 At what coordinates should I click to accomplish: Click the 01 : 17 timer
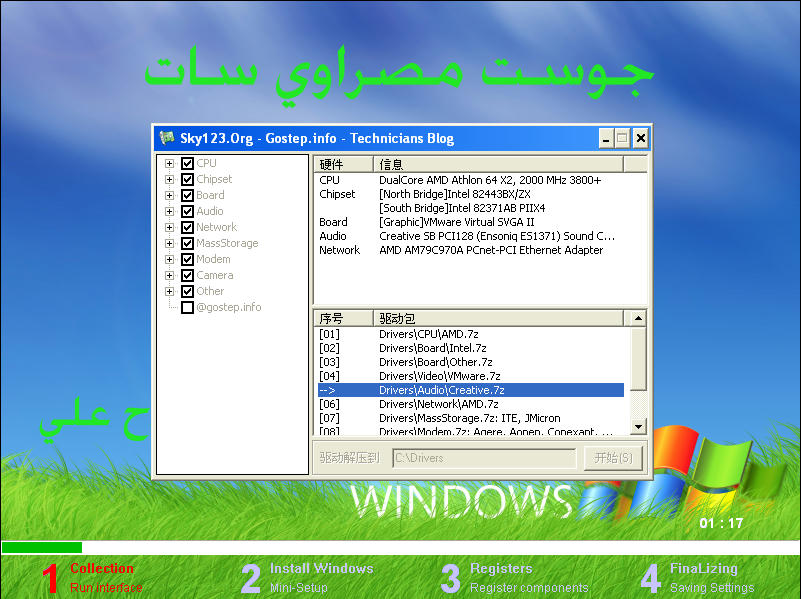[x=721, y=523]
